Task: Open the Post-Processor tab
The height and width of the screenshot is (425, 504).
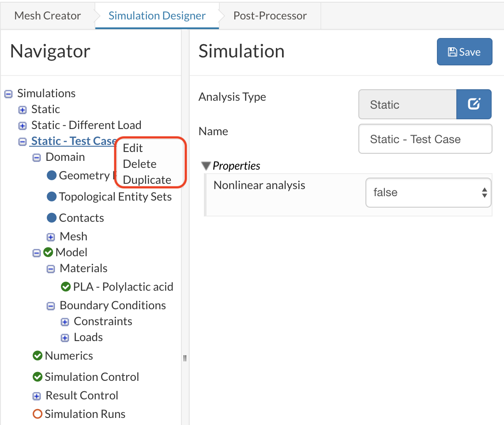Action: [x=270, y=16]
